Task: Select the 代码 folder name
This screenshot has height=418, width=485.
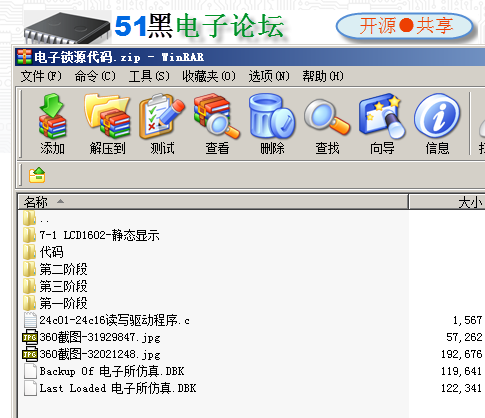Action: click(51, 252)
